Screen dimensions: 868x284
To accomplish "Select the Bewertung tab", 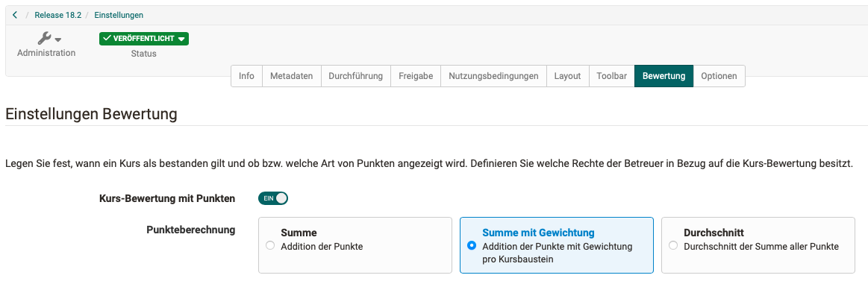I will click(664, 76).
